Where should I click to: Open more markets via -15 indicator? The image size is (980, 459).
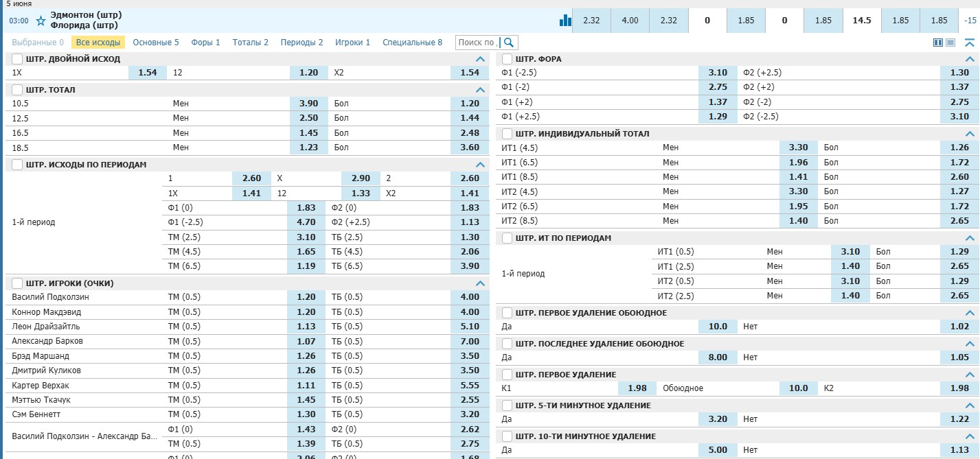click(x=970, y=21)
